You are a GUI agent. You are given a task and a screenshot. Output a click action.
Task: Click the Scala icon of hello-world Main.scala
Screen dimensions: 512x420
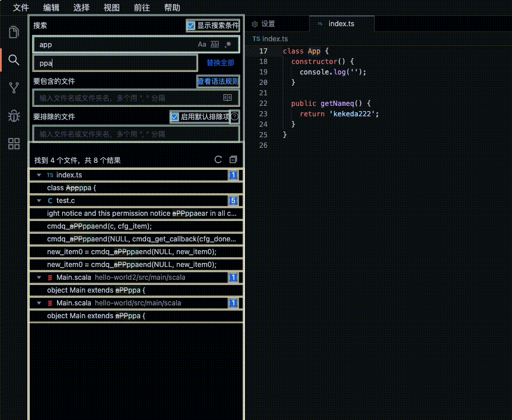point(50,303)
